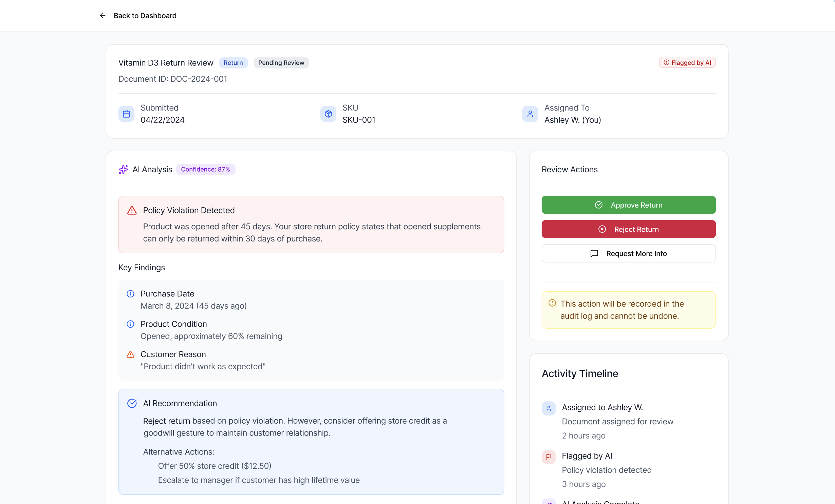Approve the return with green button
Screen dimensions: 835x504
[x=628, y=205]
